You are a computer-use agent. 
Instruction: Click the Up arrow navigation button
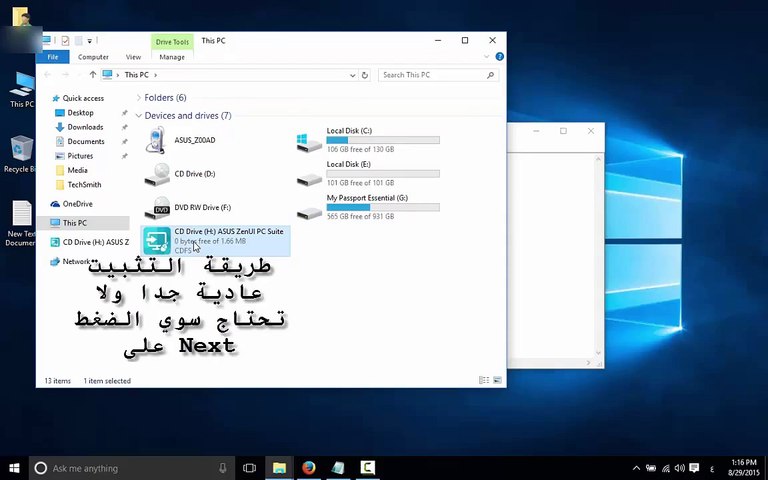tap(93, 75)
